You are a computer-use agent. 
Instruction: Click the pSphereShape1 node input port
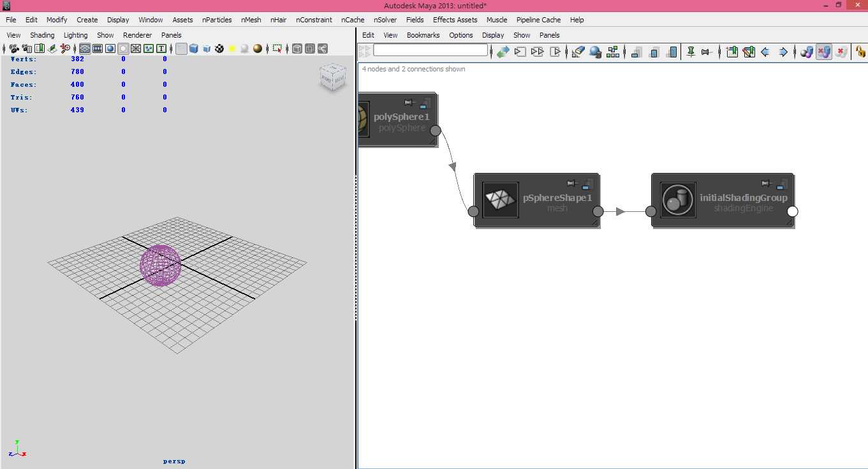[473, 212]
